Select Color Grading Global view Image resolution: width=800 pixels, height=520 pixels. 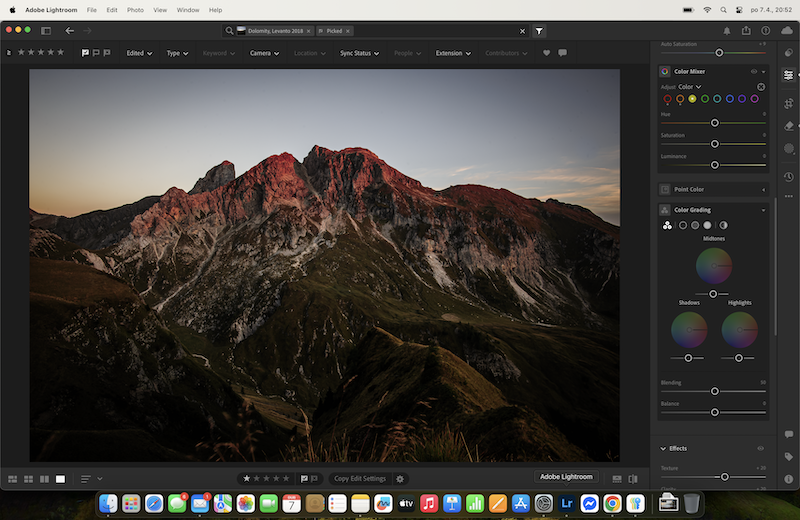(723, 225)
